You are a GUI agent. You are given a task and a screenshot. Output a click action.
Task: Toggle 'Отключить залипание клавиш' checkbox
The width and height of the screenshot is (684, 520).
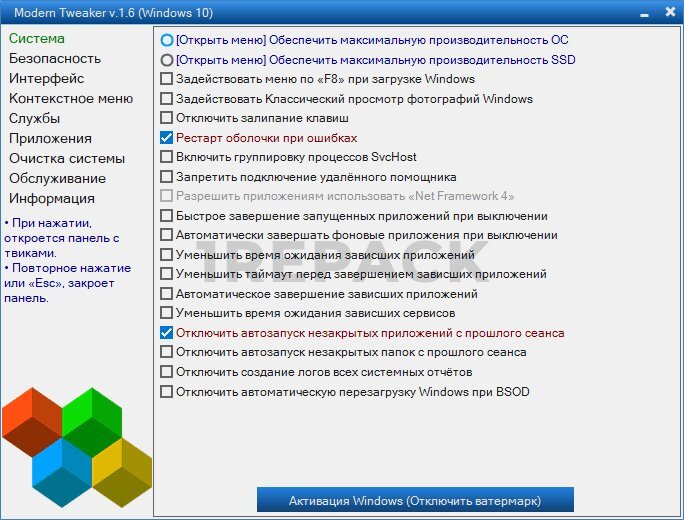coord(167,118)
